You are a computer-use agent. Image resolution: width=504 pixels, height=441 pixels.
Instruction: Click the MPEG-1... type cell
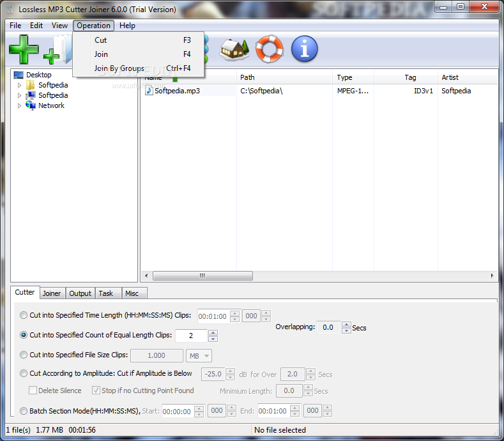tap(353, 91)
